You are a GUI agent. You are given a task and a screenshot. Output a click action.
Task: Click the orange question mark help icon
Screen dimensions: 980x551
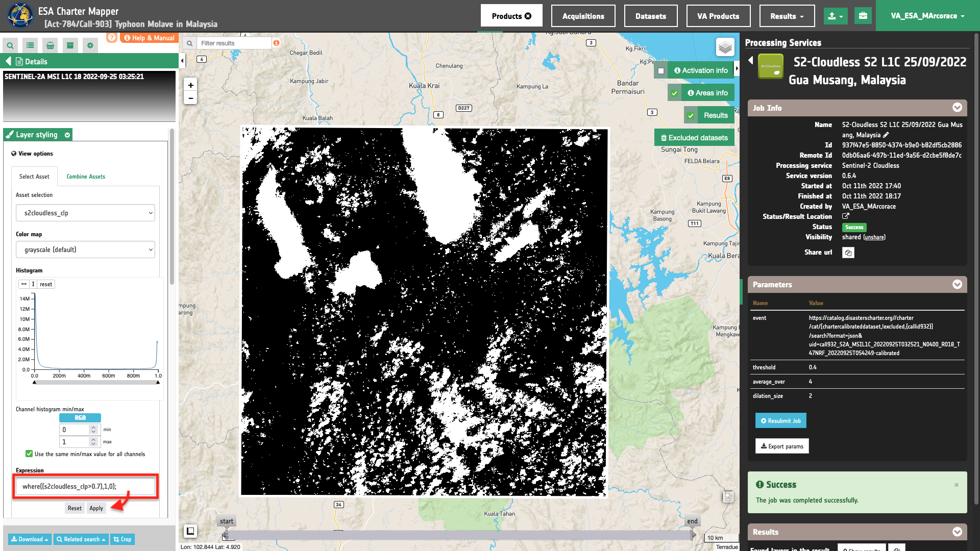(112, 37)
